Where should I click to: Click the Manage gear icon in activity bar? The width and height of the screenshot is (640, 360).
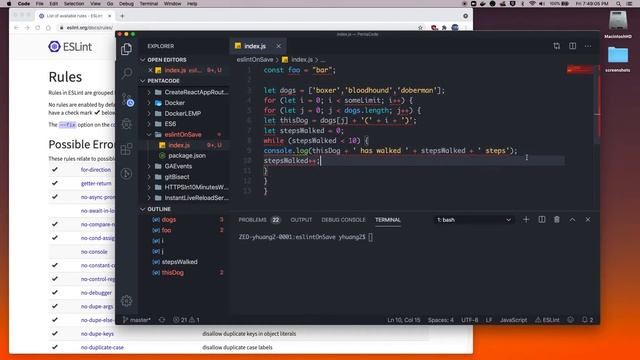pos(127,301)
